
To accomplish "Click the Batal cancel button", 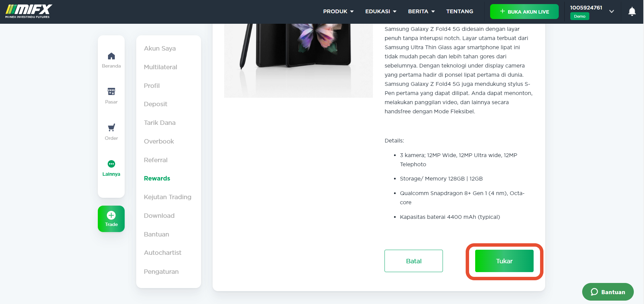I will pyautogui.click(x=414, y=261).
